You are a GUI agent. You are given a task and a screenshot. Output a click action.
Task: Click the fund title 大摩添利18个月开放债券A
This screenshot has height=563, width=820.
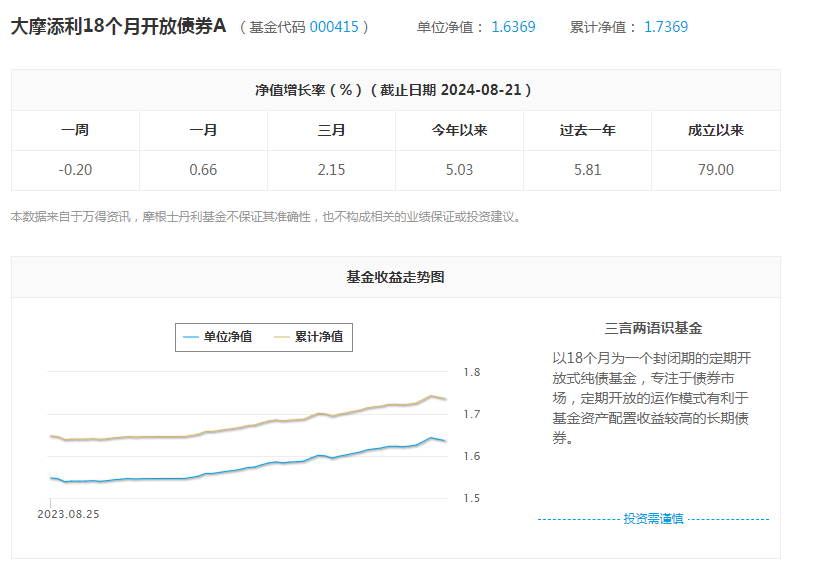(x=118, y=26)
